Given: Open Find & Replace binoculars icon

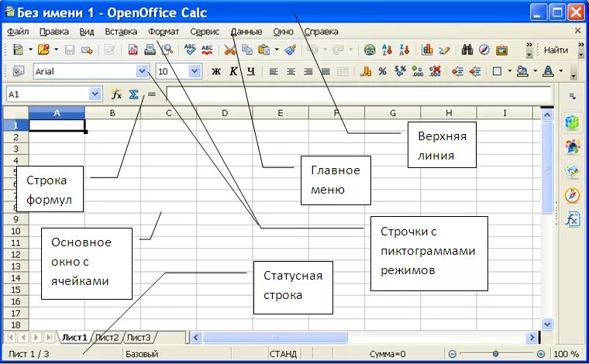Looking at the screenshot, I should click(467, 50).
